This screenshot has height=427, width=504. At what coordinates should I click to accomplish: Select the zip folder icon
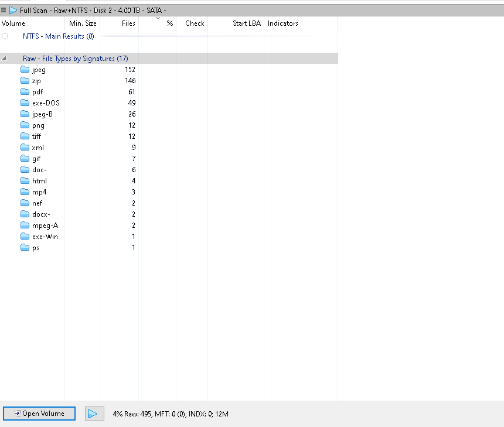25,81
